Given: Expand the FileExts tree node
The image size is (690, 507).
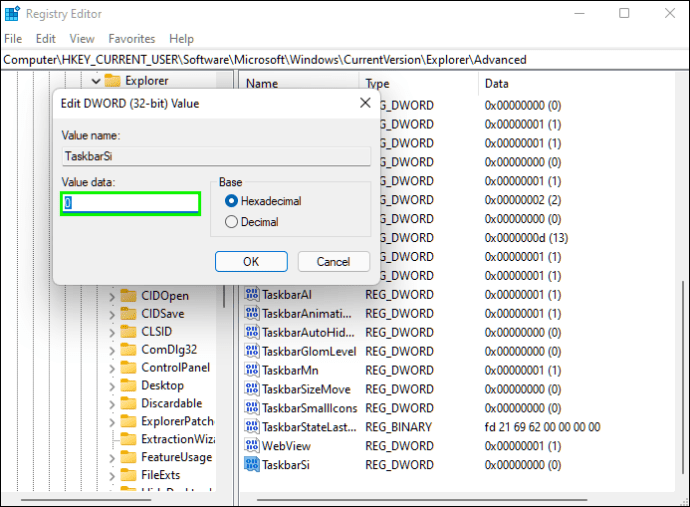Looking at the screenshot, I should tap(112, 476).
